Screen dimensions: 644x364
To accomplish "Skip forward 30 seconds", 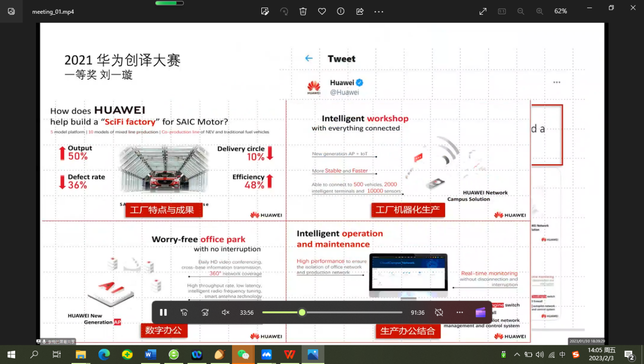I will [205, 313].
